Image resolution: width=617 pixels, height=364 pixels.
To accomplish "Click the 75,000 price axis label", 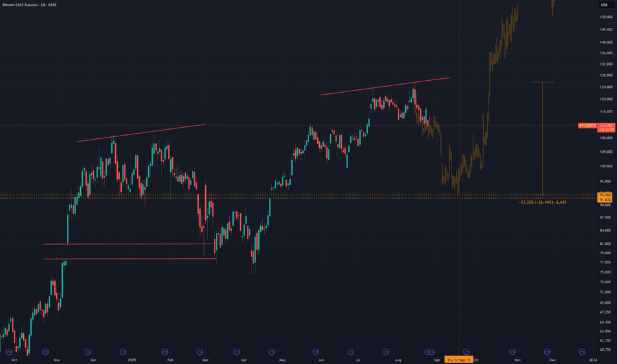I will coord(605,272).
